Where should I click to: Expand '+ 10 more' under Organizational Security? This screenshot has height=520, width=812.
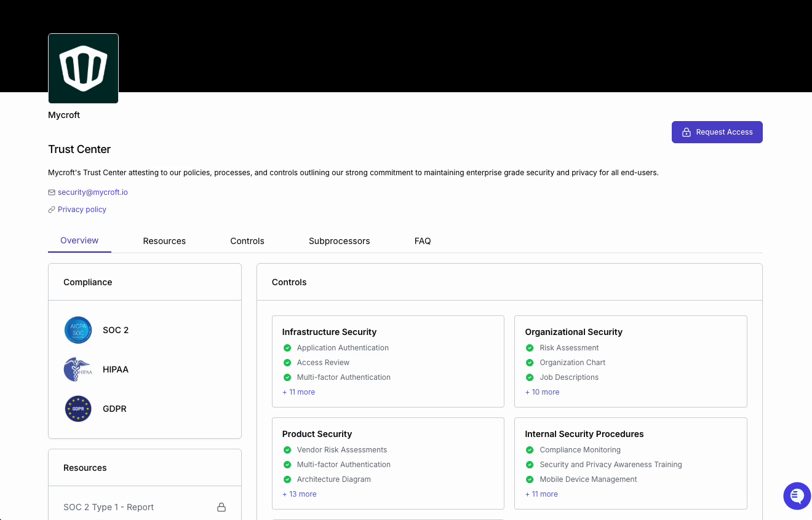[x=542, y=392]
